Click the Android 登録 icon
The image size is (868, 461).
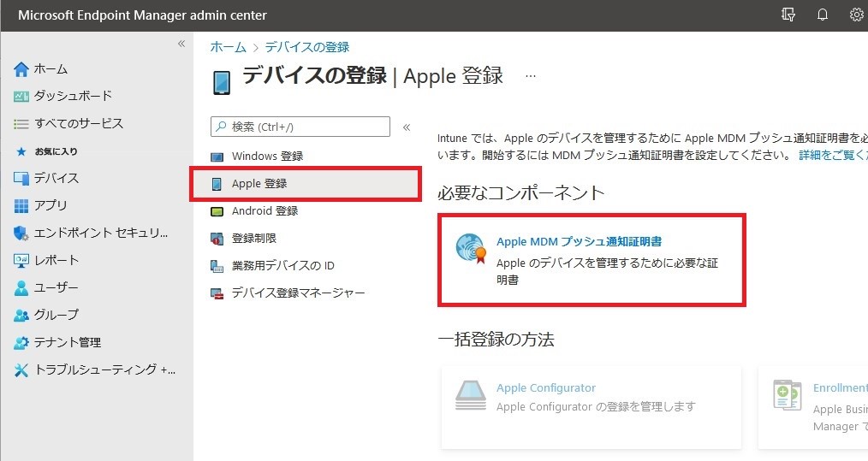pyautogui.click(x=217, y=211)
